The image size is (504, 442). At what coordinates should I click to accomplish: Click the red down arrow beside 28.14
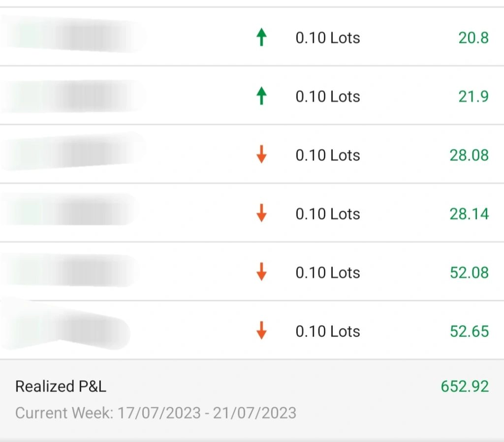pyautogui.click(x=262, y=213)
